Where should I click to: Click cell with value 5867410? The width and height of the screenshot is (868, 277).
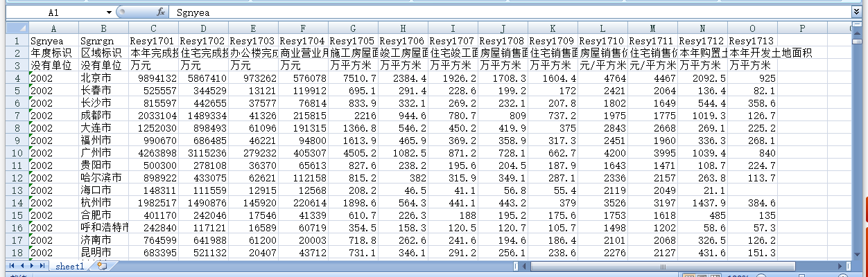click(x=203, y=78)
